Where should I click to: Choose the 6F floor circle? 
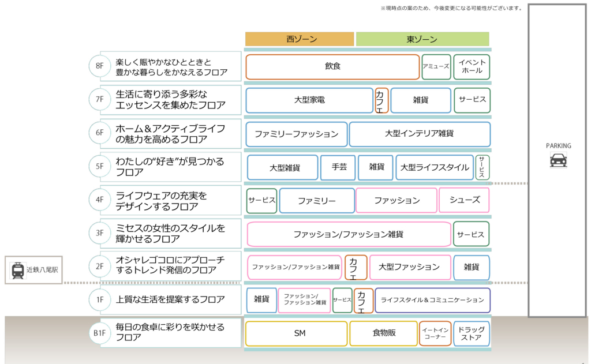click(99, 133)
